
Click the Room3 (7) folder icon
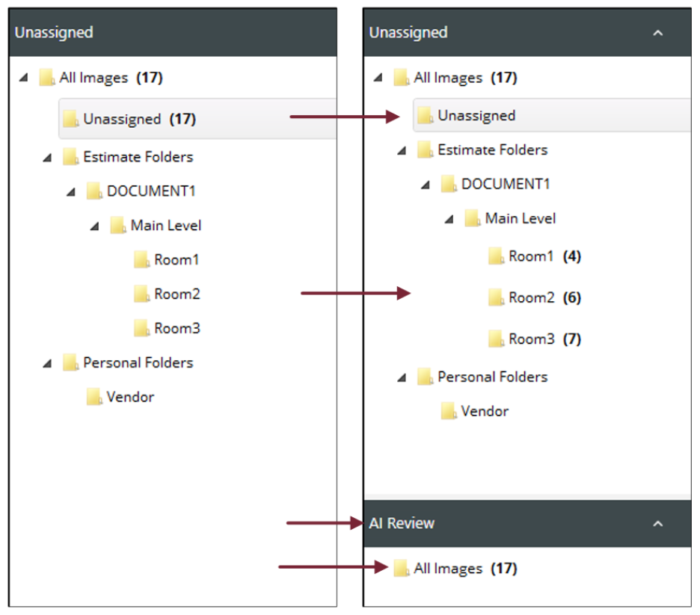click(x=497, y=339)
